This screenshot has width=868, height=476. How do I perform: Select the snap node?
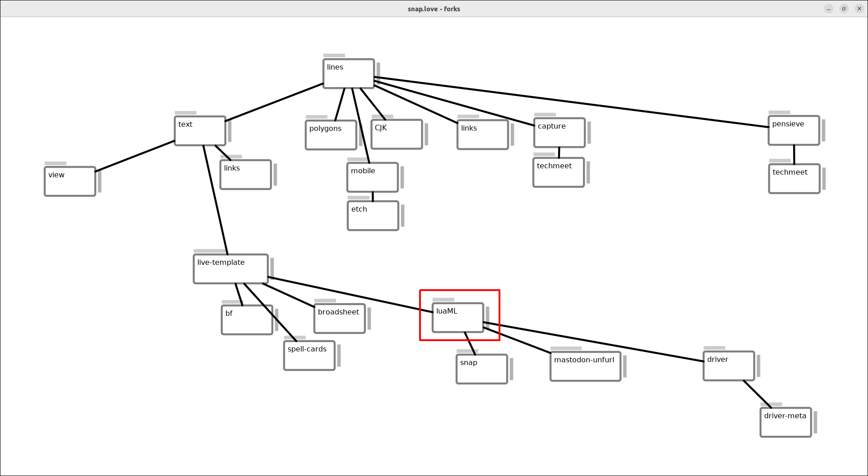(x=482, y=369)
